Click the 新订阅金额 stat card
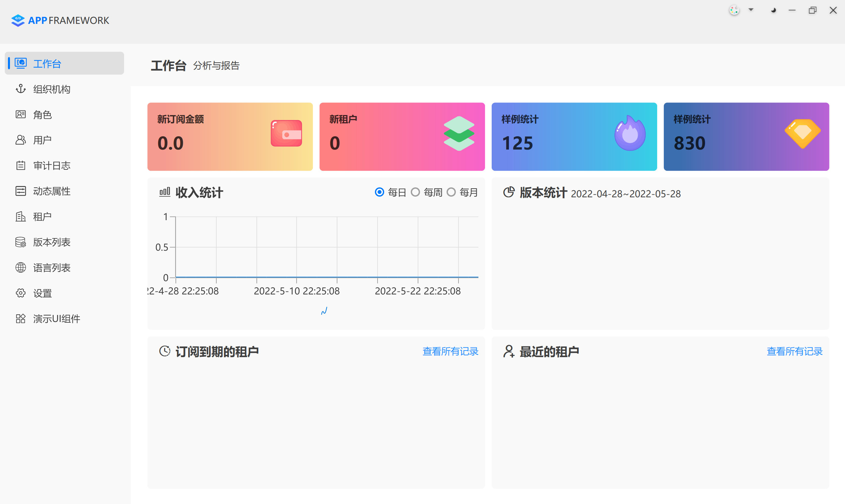845x504 pixels. 230,137
